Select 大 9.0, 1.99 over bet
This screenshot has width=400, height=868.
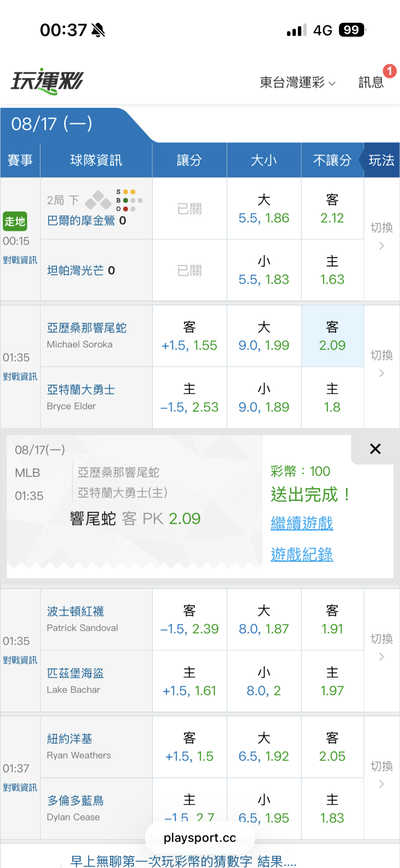click(x=264, y=336)
